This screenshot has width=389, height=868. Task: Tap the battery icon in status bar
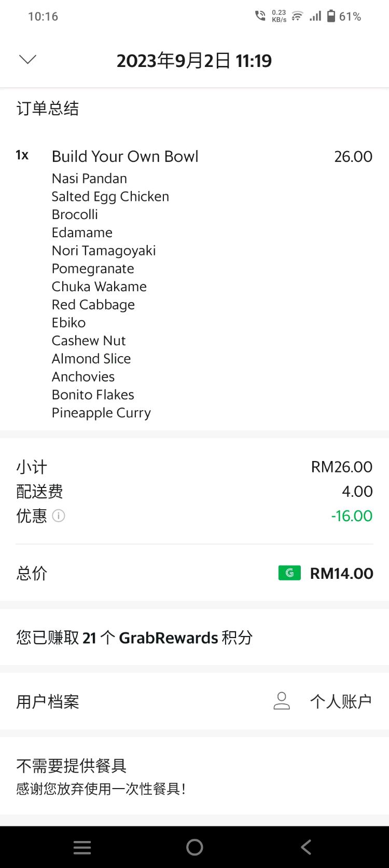point(331,16)
